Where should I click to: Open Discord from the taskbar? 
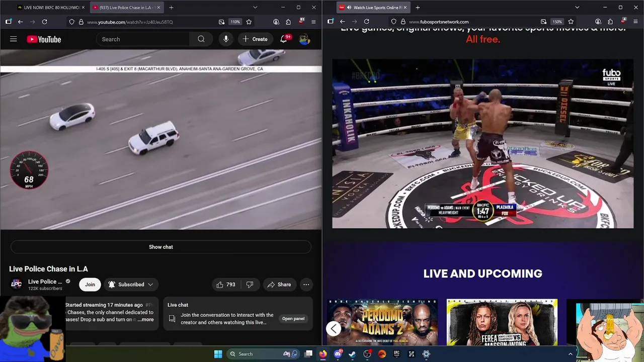[338, 354]
